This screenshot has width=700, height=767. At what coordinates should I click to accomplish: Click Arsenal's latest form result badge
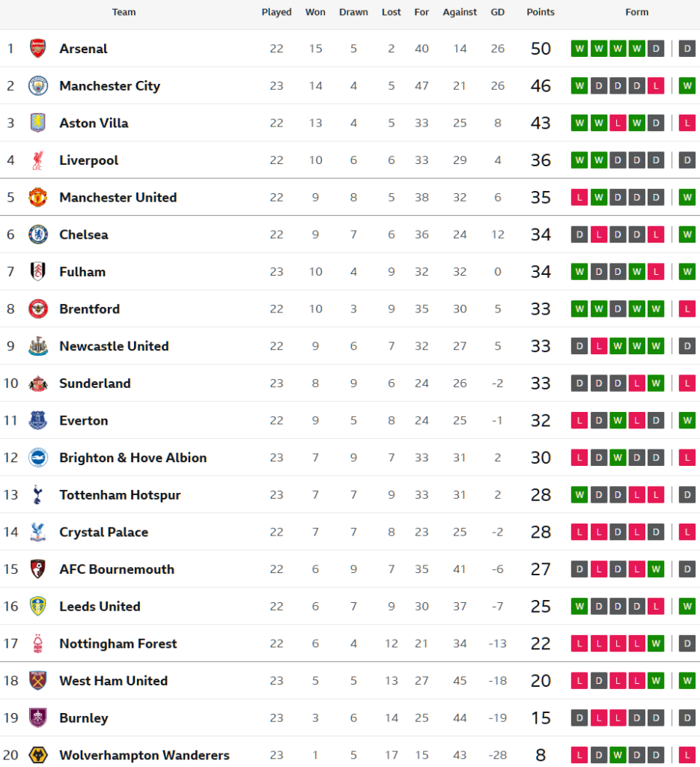(687, 49)
